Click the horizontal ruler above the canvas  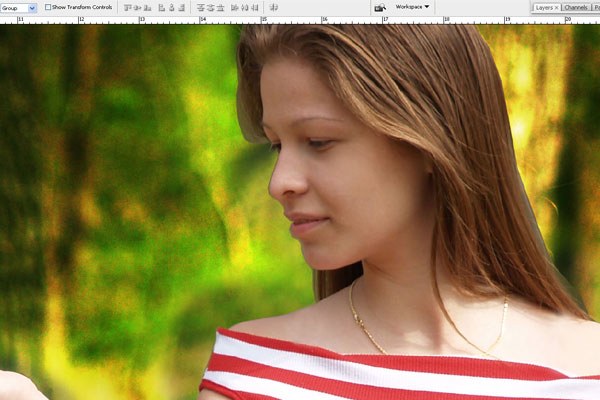300,19
